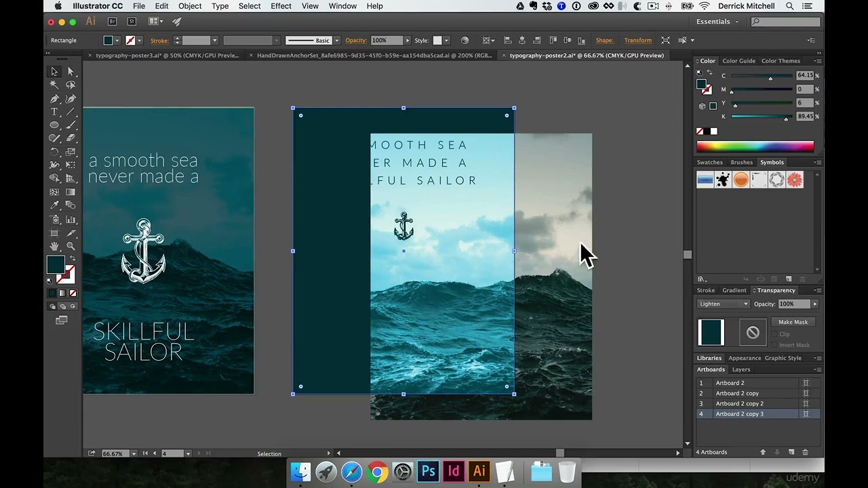
Task: Select the Ellipse shape tool
Action: (x=54, y=125)
